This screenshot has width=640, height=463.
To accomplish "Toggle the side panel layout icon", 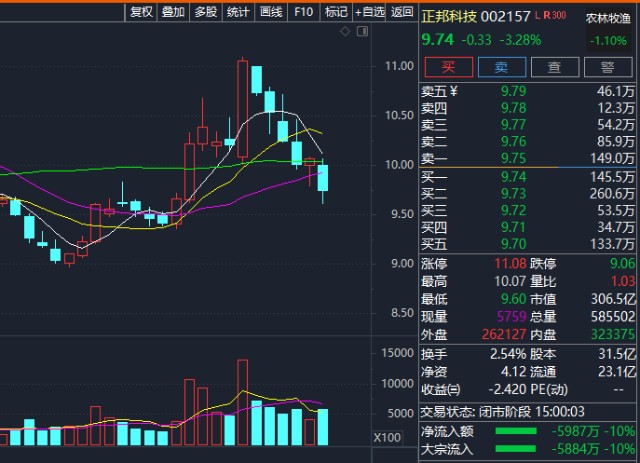I will pyautogui.click(x=362, y=31).
